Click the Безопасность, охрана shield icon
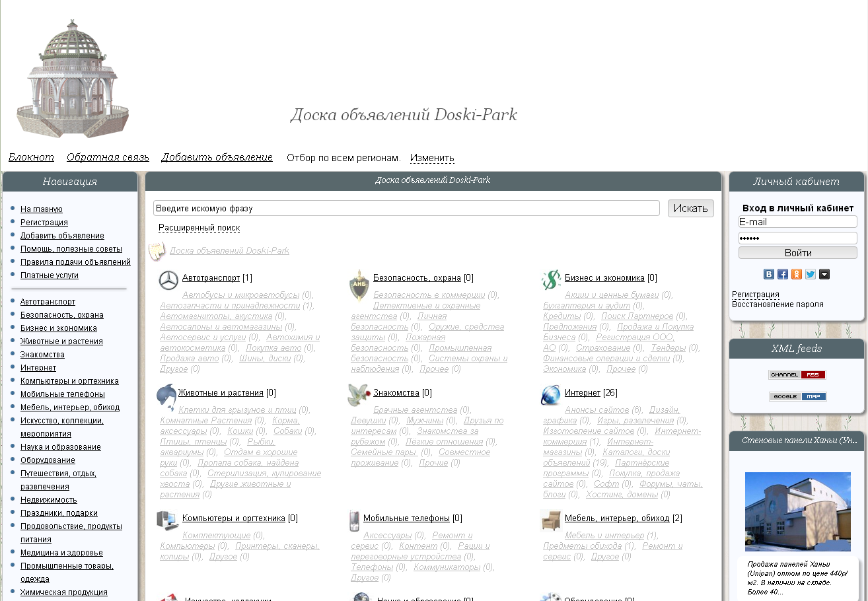The width and height of the screenshot is (868, 601). [359, 285]
